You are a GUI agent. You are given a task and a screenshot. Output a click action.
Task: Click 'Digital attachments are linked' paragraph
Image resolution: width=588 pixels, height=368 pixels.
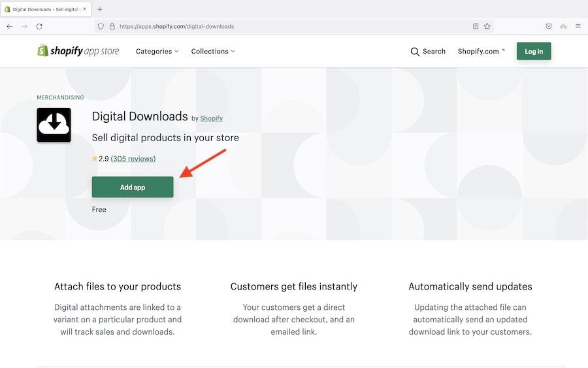[118, 319]
